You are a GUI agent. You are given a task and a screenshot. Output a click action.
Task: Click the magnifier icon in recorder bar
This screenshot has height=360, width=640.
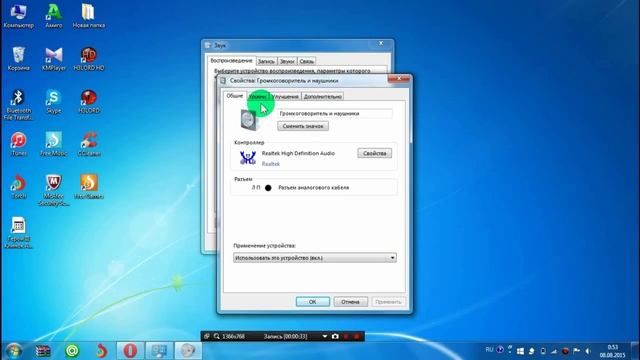point(216,336)
